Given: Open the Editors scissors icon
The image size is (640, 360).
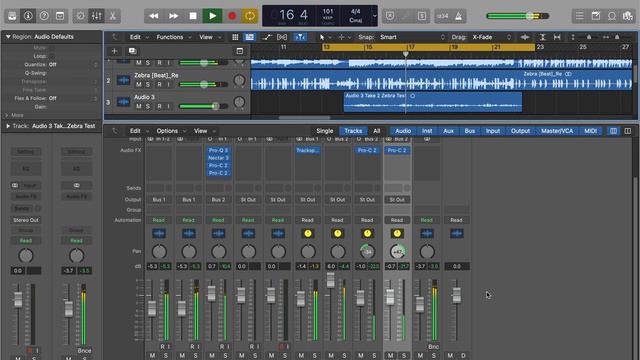Looking at the screenshot, I should click(113, 16).
